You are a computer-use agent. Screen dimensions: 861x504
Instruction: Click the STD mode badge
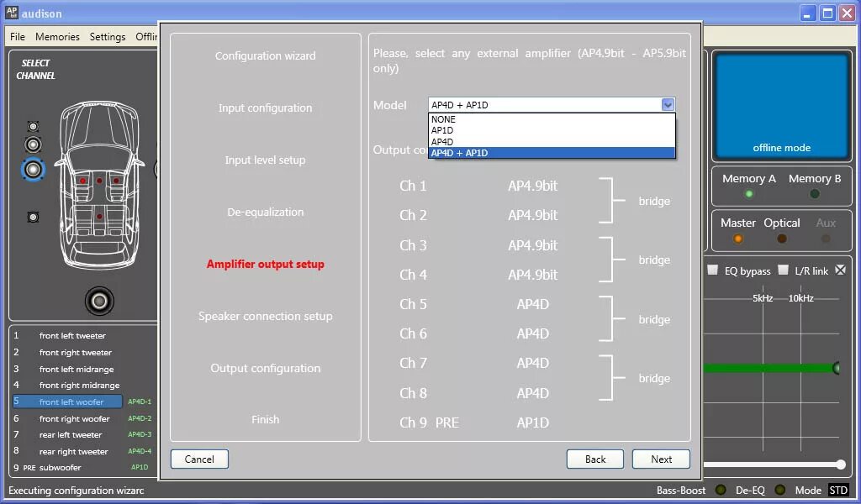click(838, 490)
